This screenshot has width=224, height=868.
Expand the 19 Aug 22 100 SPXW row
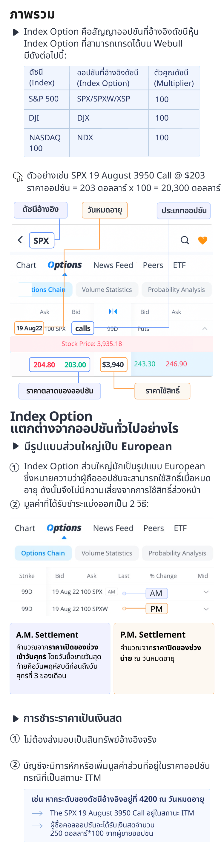click(206, 609)
